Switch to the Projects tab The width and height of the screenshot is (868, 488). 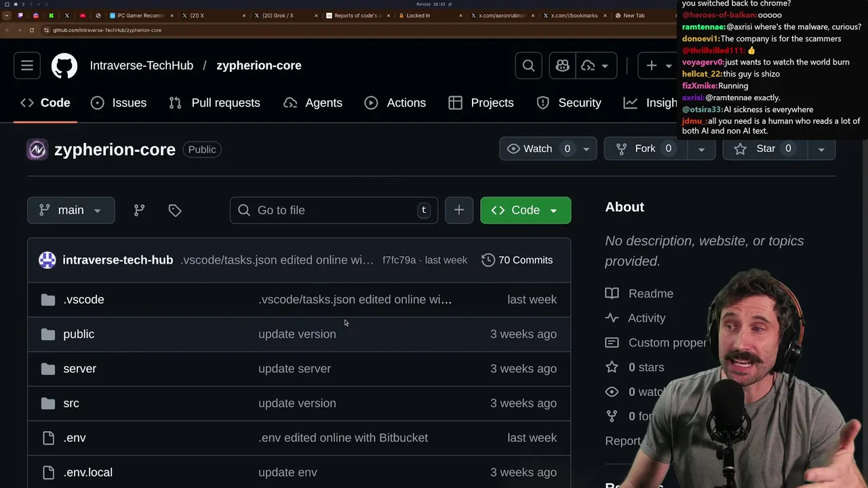click(481, 103)
